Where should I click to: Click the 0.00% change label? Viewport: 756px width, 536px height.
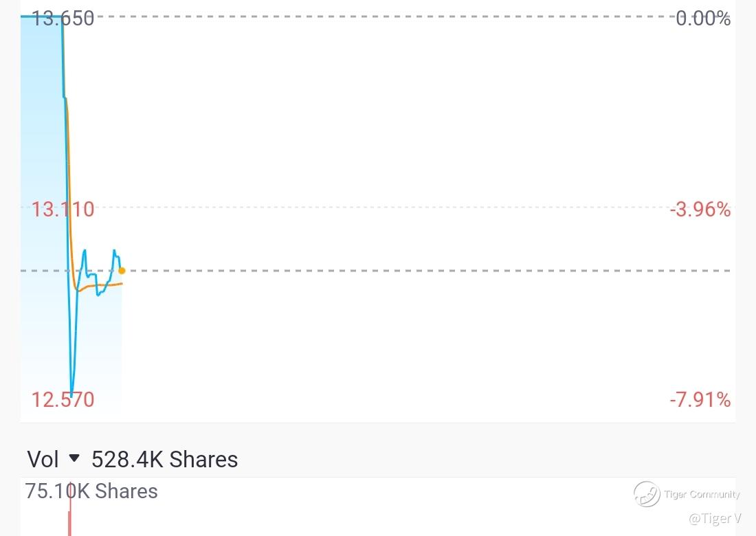703,19
